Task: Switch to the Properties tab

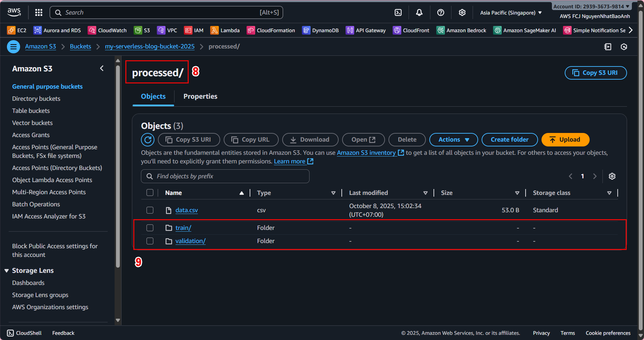Action: (x=200, y=96)
